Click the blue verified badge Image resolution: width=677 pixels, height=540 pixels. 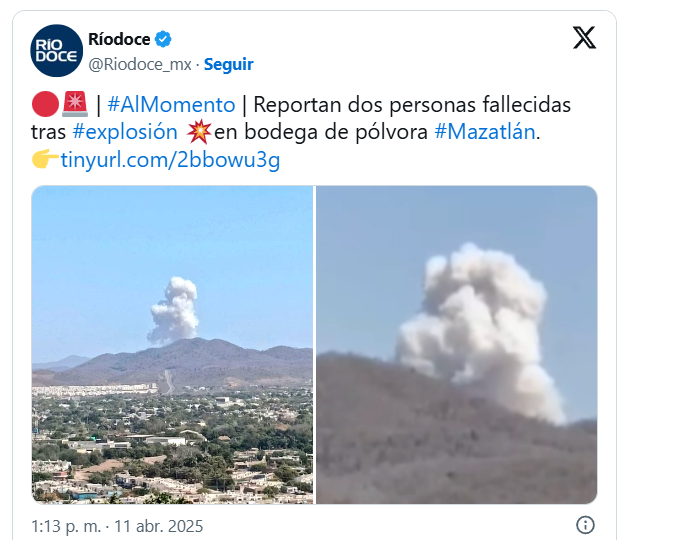(163, 39)
